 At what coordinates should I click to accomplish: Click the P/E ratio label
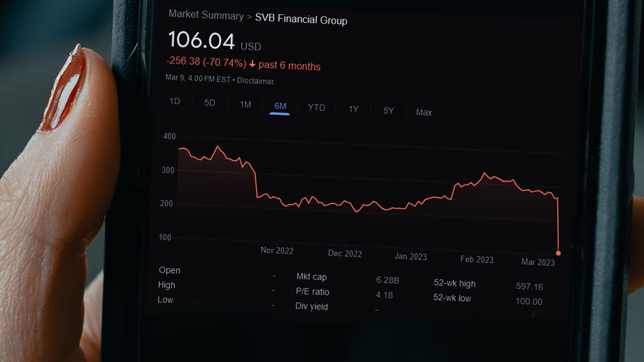(x=312, y=292)
